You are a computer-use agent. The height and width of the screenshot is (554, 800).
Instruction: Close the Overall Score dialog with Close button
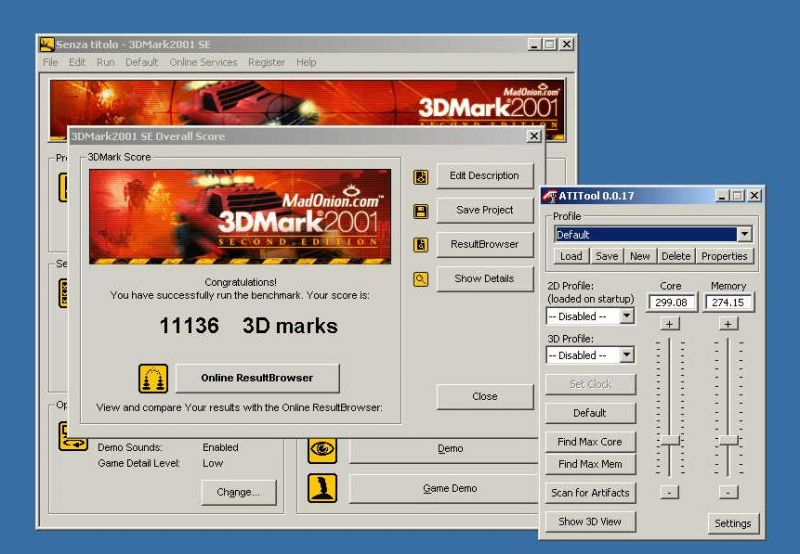point(485,396)
